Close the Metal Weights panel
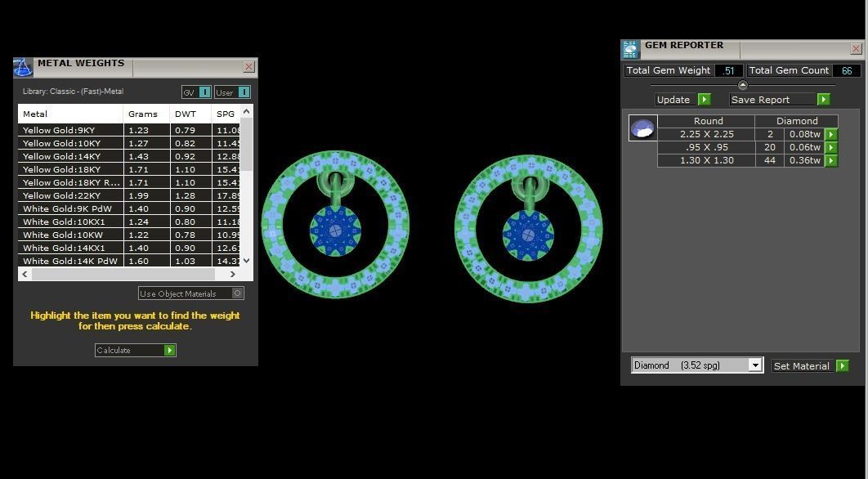 tap(249, 67)
